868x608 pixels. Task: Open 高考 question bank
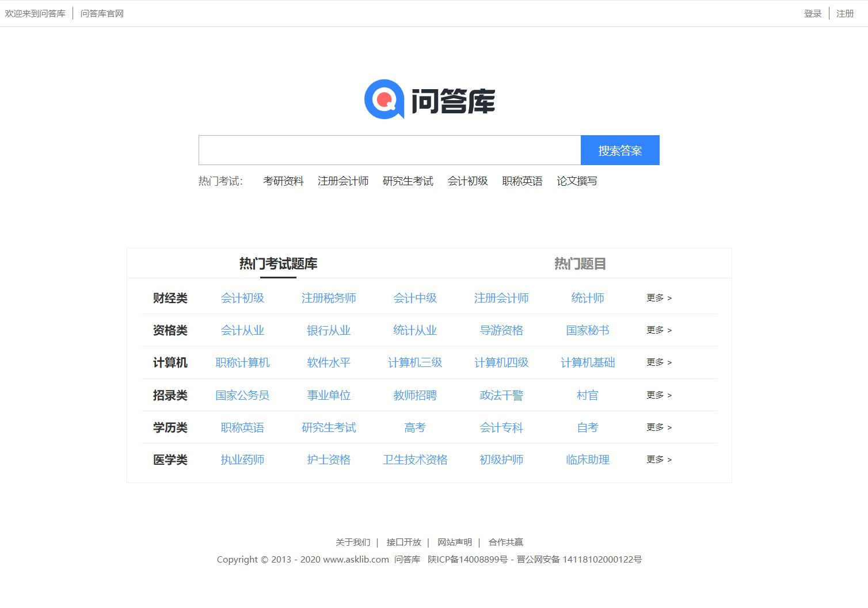pyautogui.click(x=415, y=427)
